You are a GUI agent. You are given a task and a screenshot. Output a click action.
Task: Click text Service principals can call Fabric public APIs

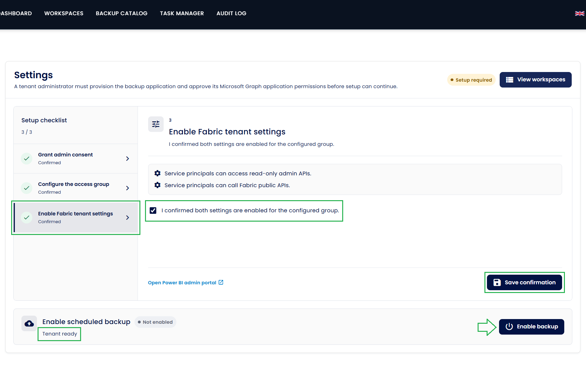[227, 185]
